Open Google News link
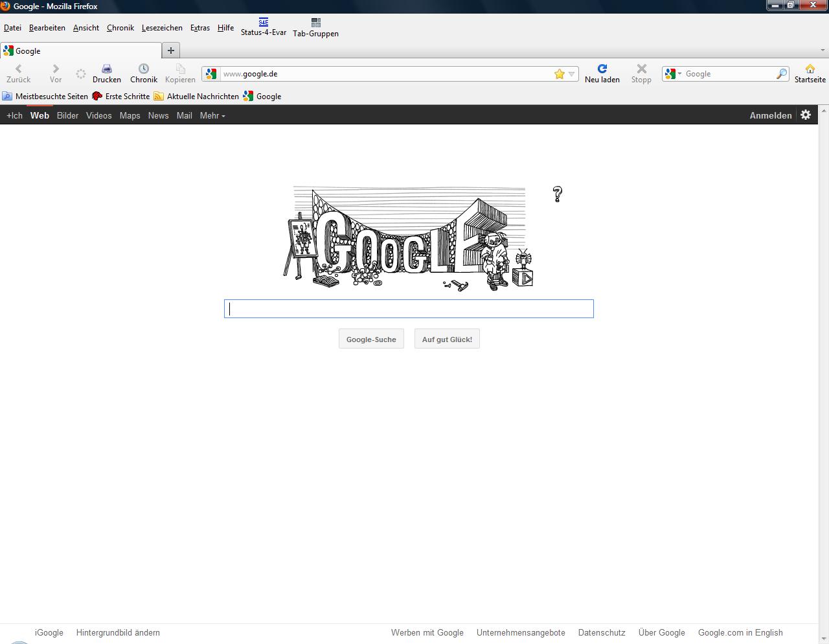 pos(158,115)
